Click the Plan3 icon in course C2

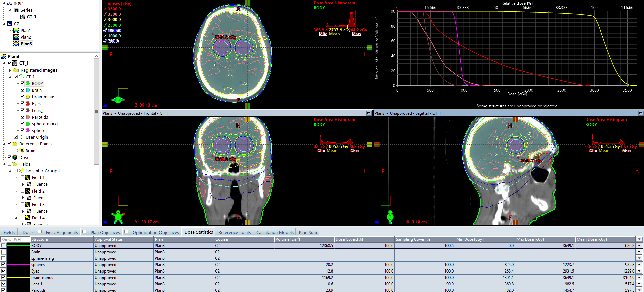(x=16, y=44)
